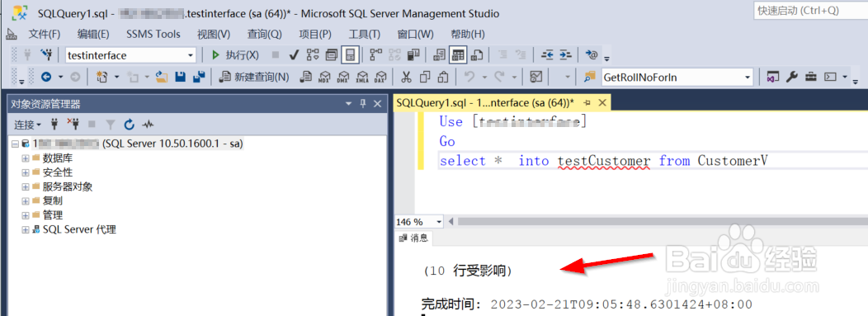Click Specify Values for Template Parameters icon

click(x=592, y=55)
